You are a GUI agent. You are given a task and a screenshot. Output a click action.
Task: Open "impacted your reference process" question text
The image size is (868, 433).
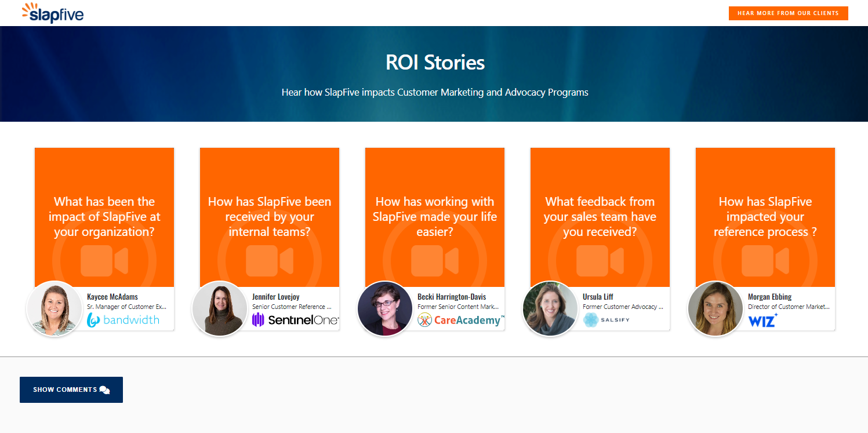point(765,217)
